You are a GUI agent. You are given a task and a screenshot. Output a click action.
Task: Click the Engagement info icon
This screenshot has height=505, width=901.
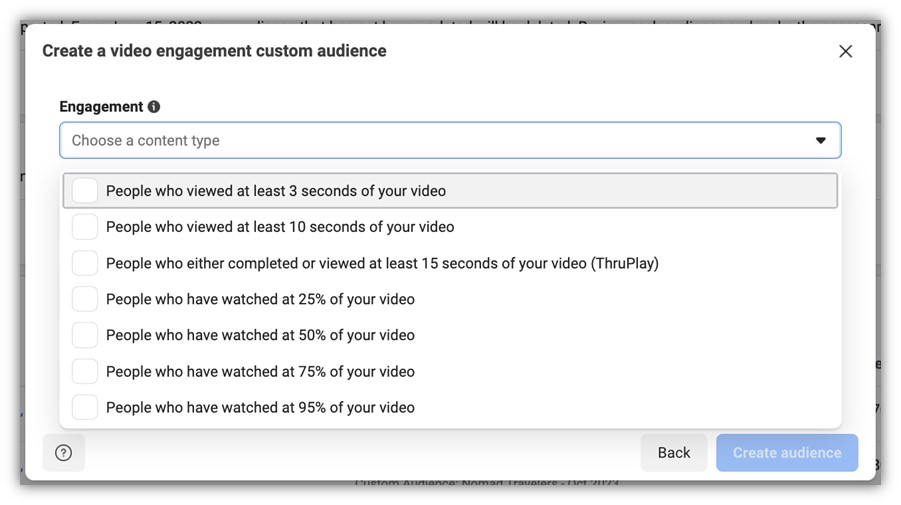[x=154, y=107]
